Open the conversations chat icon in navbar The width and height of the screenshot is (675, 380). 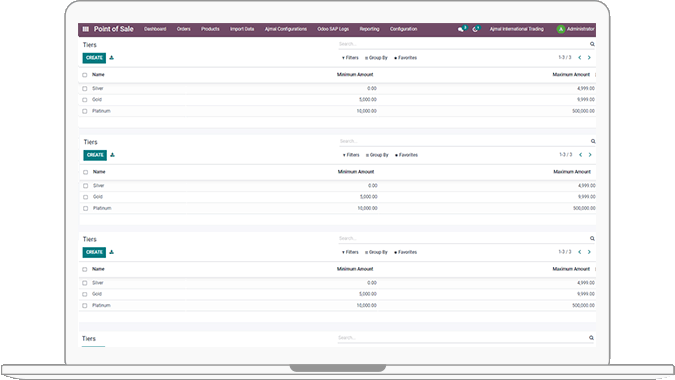[461, 29]
